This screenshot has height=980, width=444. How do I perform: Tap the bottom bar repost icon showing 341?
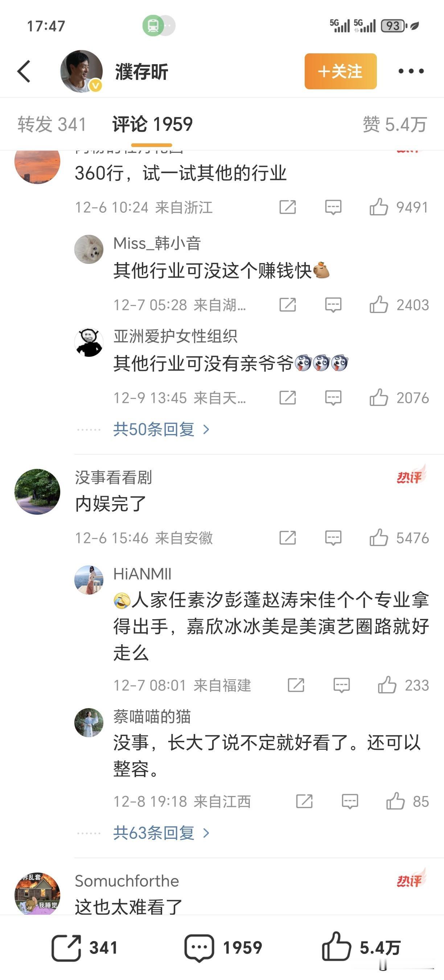click(66, 948)
